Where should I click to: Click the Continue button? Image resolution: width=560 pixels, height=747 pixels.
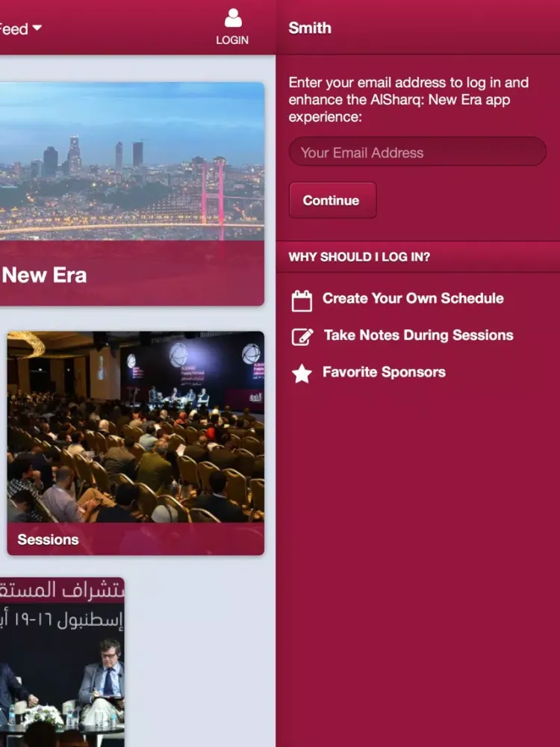tap(332, 200)
